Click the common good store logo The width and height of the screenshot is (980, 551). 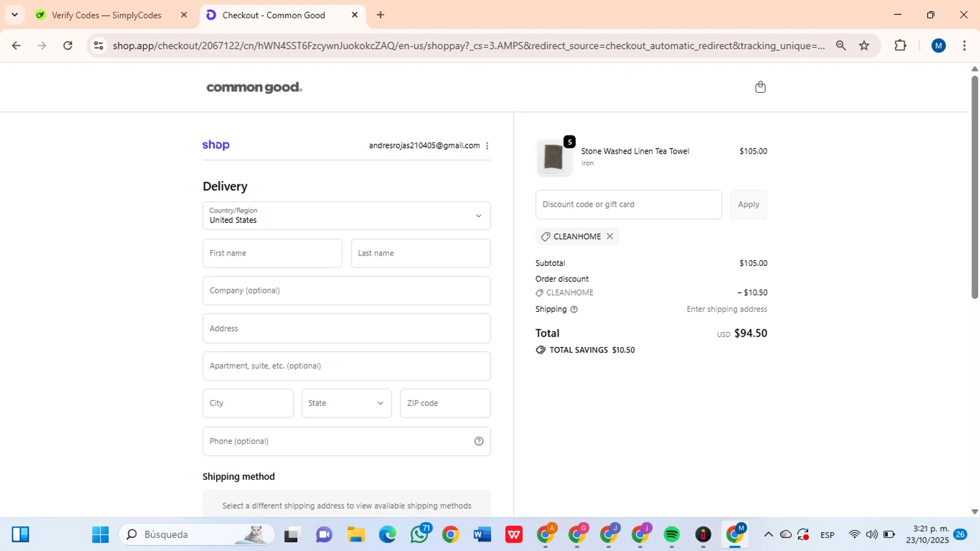pyautogui.click(x=254, y=88)
